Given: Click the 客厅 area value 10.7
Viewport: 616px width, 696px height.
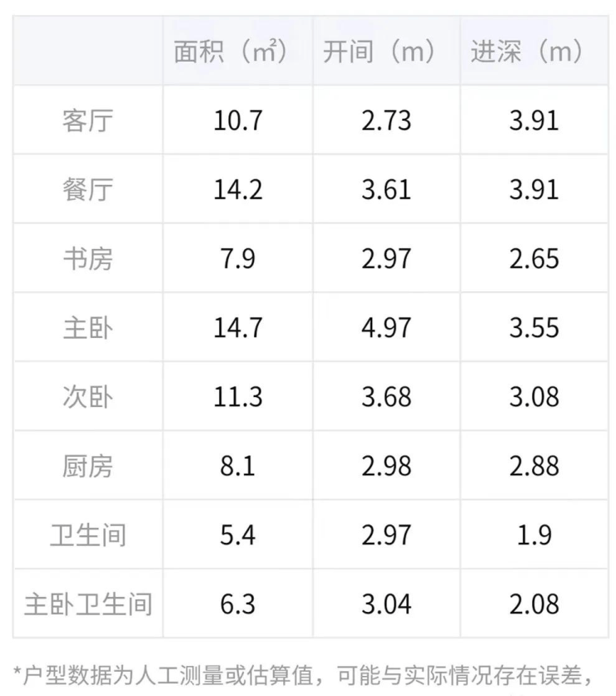Looking at the screenshot, I should pyautogui.click(x=237, y=120).
